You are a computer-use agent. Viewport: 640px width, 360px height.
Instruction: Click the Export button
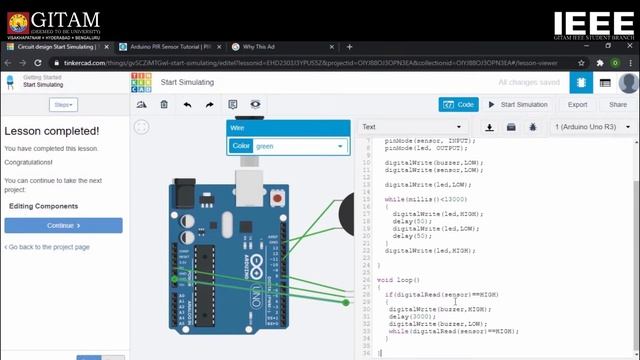[x=577, y=104]
